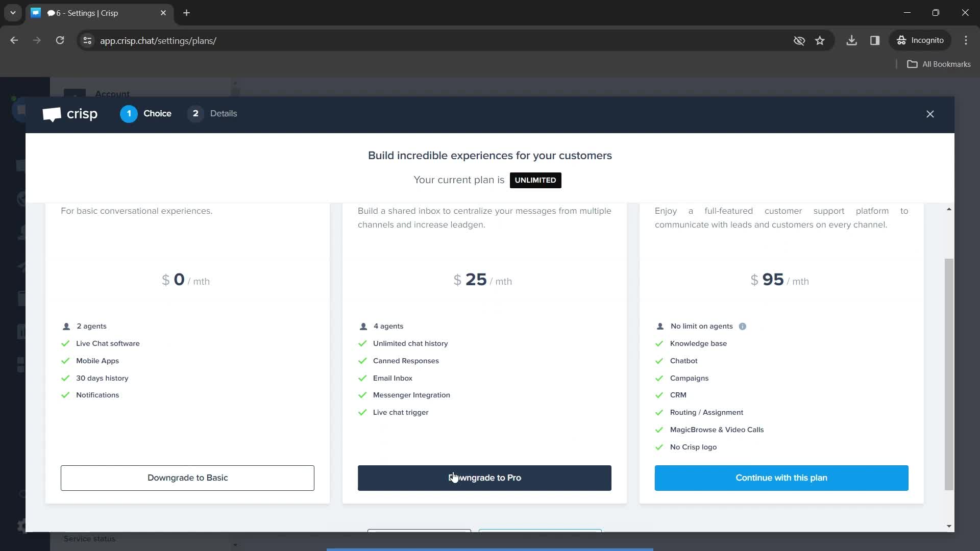Click the No Crisp logo checkmark
The width and height of the screenshot is (980, 551).
tap(659, 447)
